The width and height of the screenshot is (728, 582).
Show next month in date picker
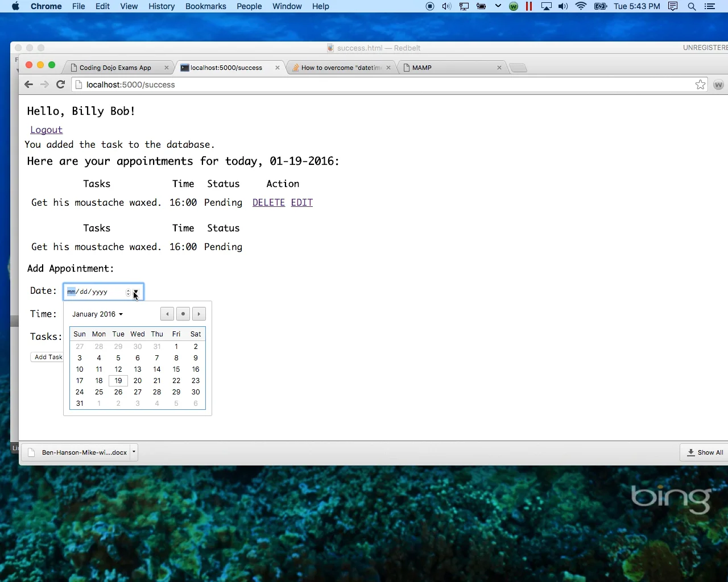tap(199, 314)
